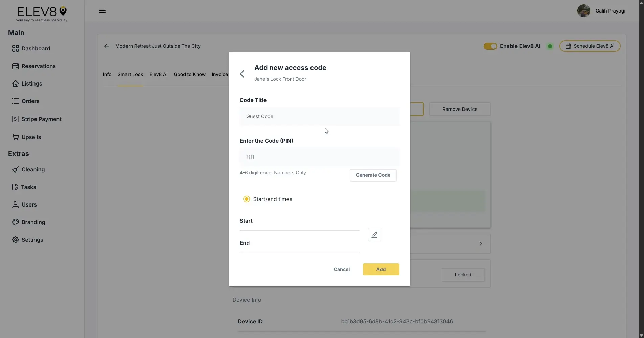
Task: Click the Settings gear icon
Action: point(16,240)
